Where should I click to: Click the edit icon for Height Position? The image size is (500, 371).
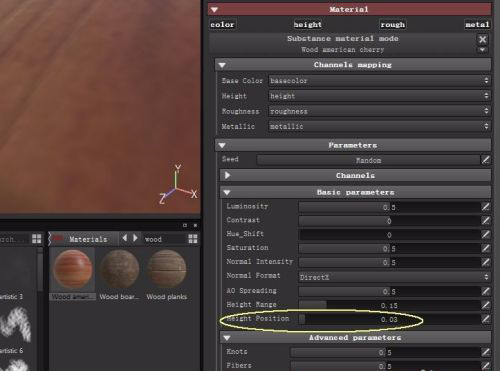pyautogui.click(x=485, y=319)
